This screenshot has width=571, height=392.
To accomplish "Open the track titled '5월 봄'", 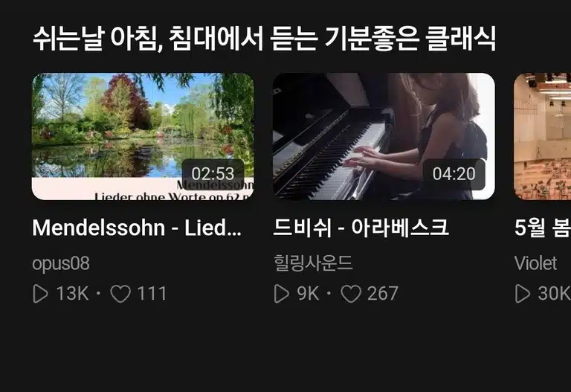I will 543,228.
